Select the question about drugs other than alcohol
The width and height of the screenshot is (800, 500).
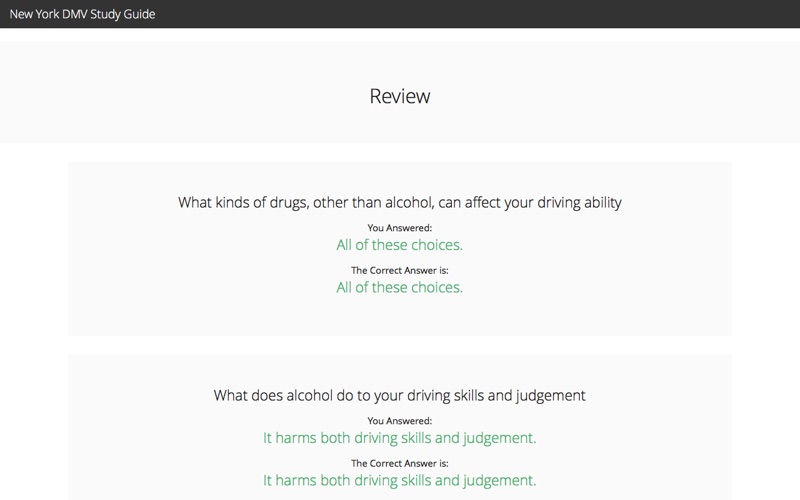tap(399, 202)
